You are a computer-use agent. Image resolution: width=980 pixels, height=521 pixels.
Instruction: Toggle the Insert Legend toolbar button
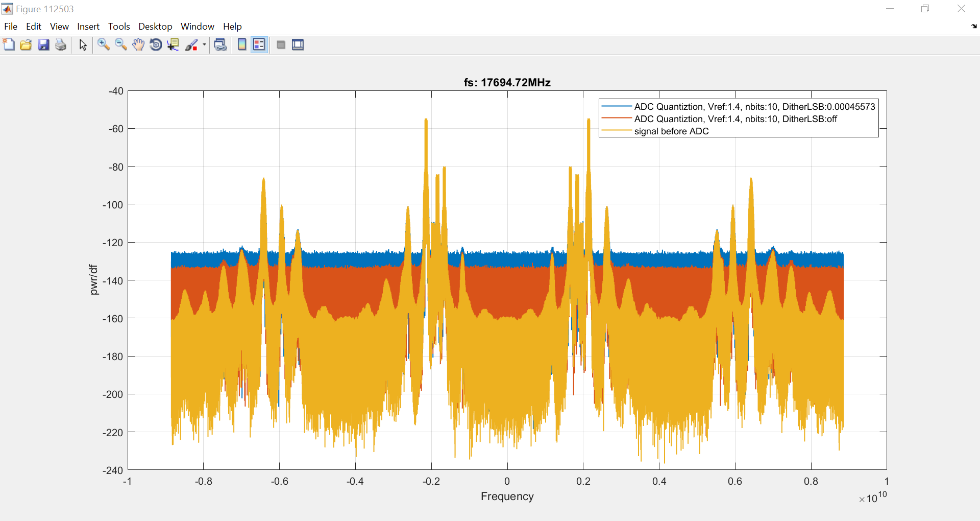259,45
